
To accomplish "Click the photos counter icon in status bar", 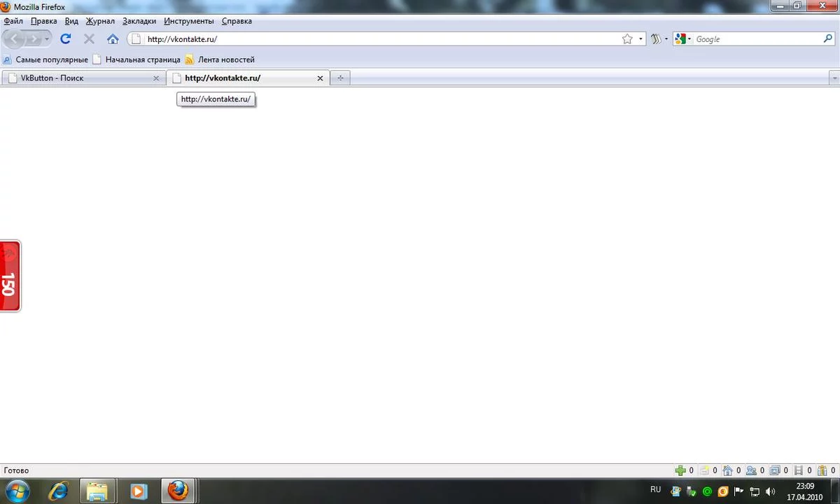I will click(778, 470).
